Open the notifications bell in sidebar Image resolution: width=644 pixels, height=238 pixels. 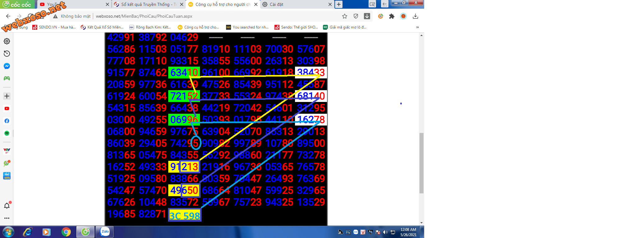click(x=7, y=205)
